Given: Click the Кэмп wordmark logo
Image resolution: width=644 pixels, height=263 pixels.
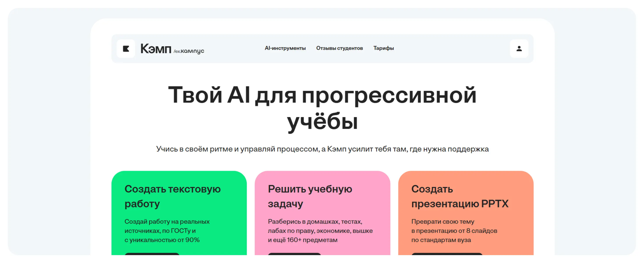Looking at the screenshot, I should pos(156,49).
